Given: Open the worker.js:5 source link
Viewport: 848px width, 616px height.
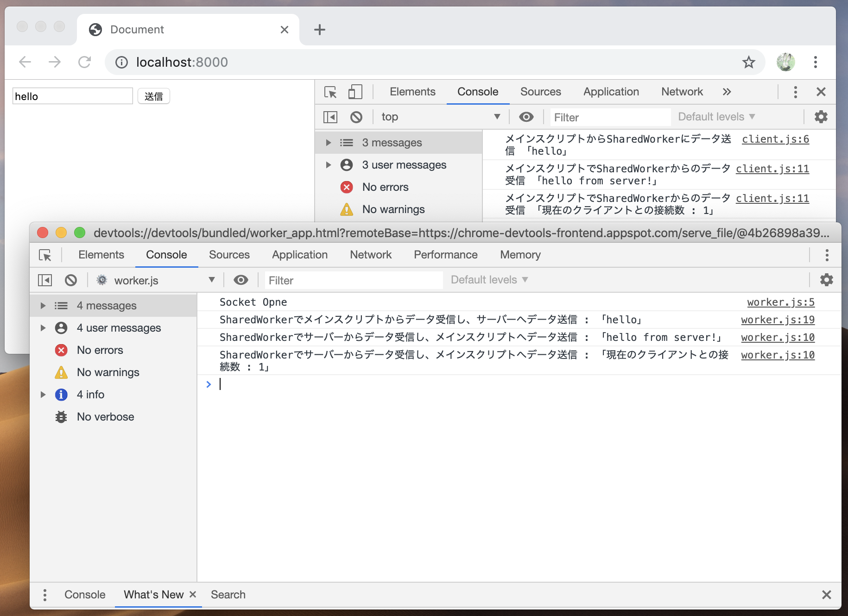Looking at the screenshot, I should coord(781,302).
